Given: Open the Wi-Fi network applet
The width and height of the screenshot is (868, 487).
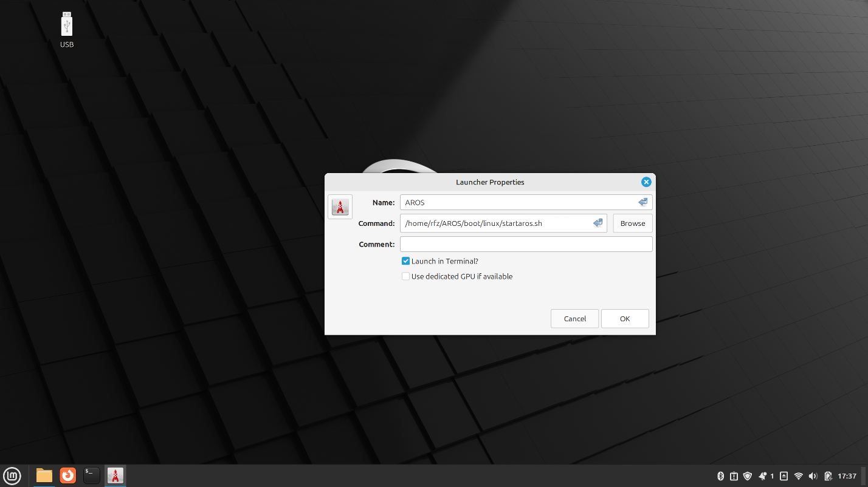Looking at the screenshot, I should point(799,476).
